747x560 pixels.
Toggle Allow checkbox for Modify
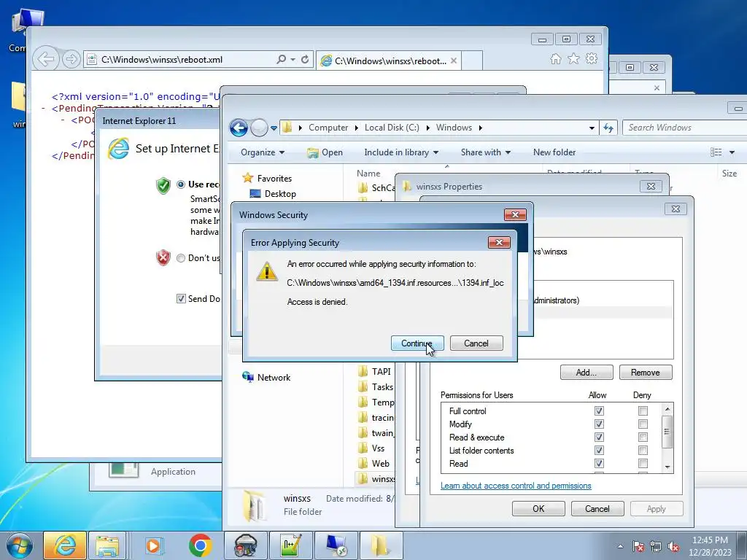click(x=599, y=424)
